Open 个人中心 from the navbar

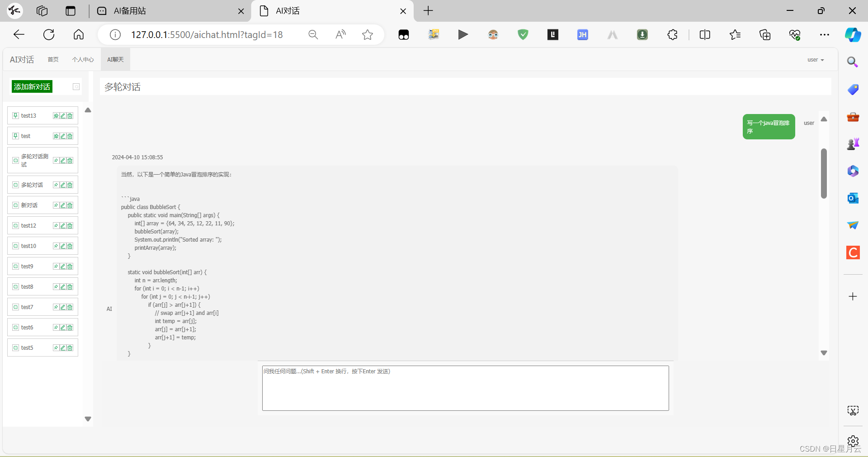[x=83, y=60]
